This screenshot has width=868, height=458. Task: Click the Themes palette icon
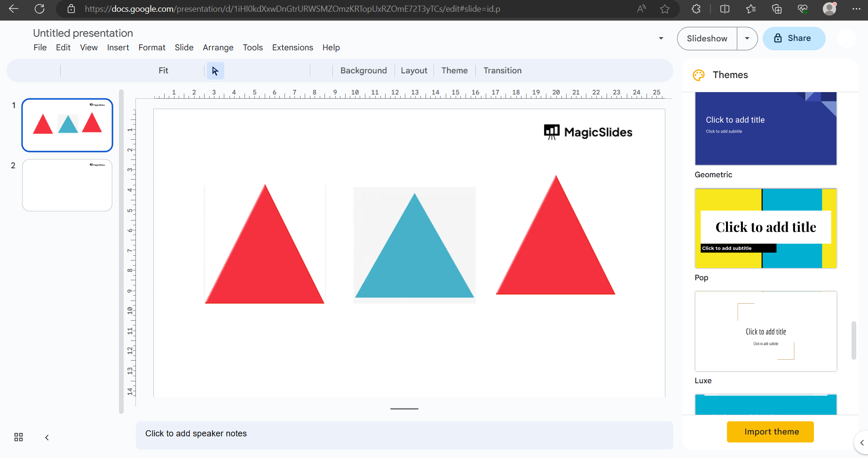pyautogui.click(x=699, y=75)
